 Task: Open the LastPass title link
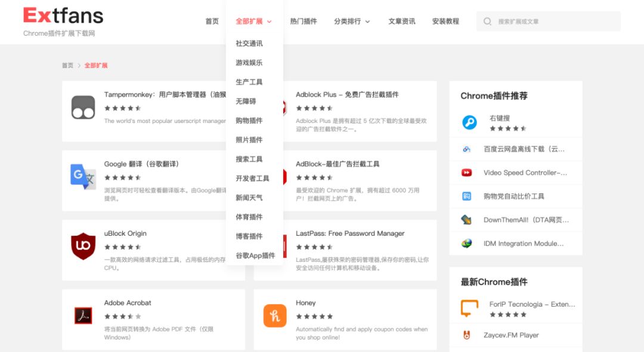(x=350, y=233)
